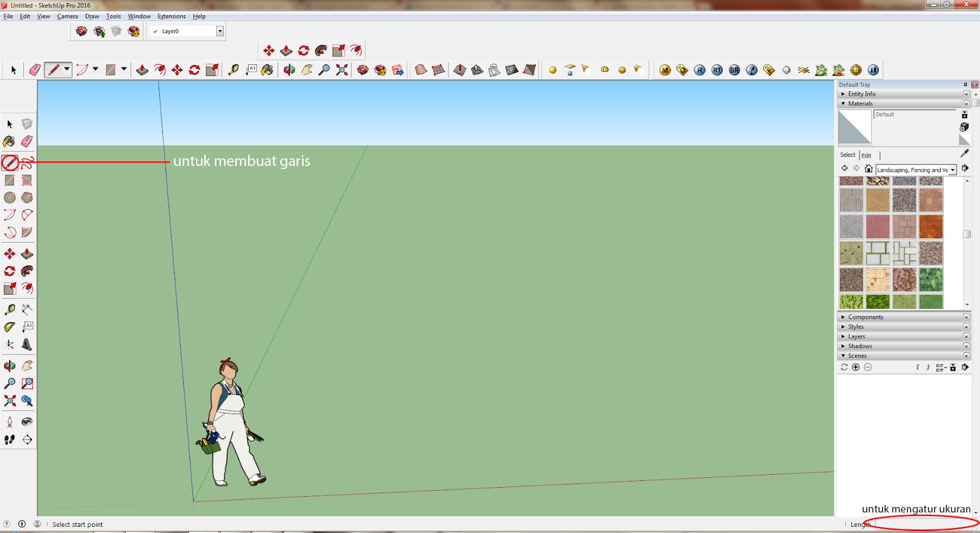
Task: Select the Polygon tool
Action: tap(27, 197)
